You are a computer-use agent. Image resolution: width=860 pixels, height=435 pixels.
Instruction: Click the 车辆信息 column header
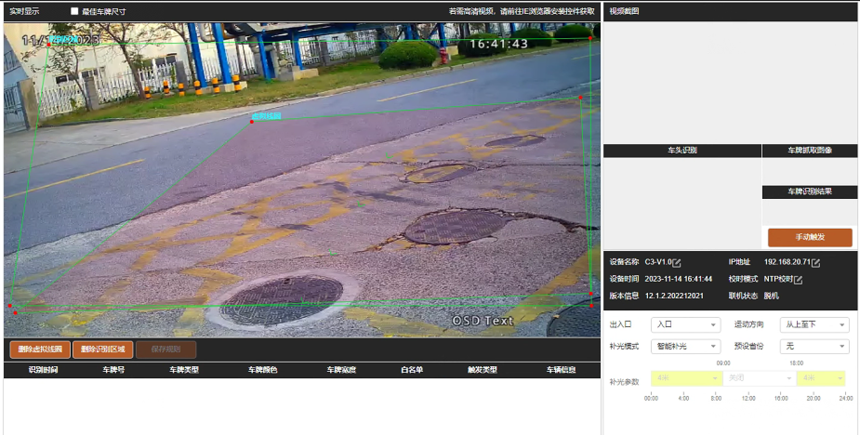pyautogui.click(x=561, y=370)
